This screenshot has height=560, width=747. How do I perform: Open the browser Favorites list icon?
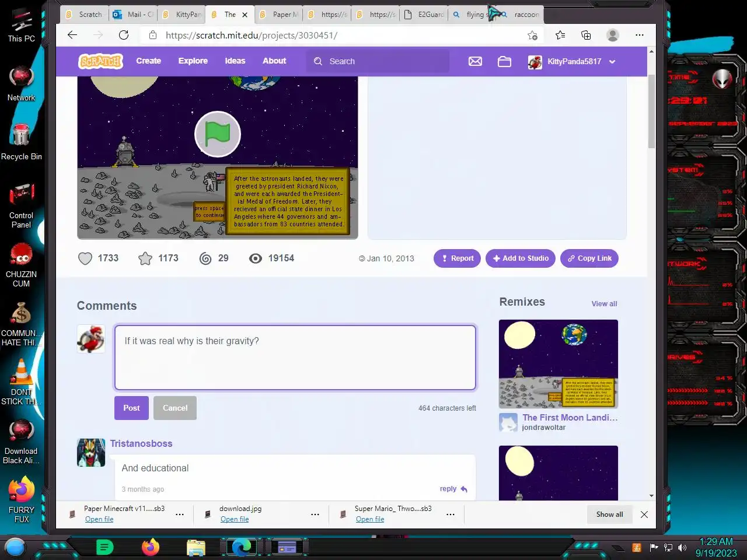pos(560,35)
